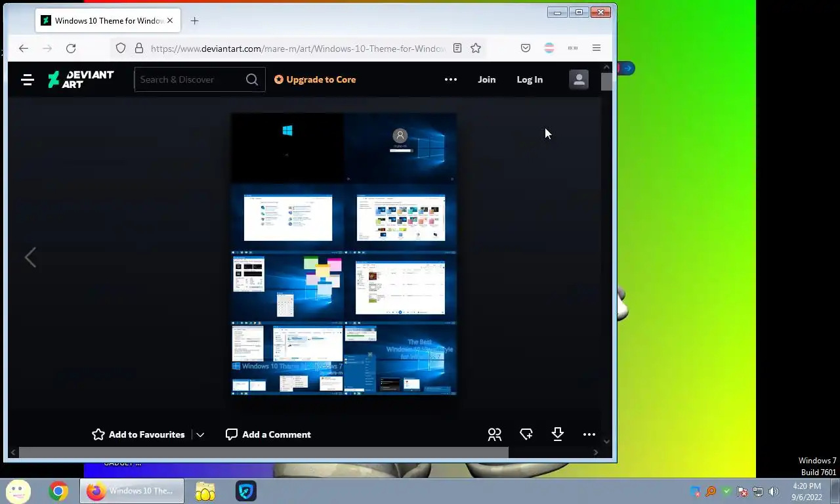Click the search magnifier icon
The image size is (840, 504).
(252, 79)
